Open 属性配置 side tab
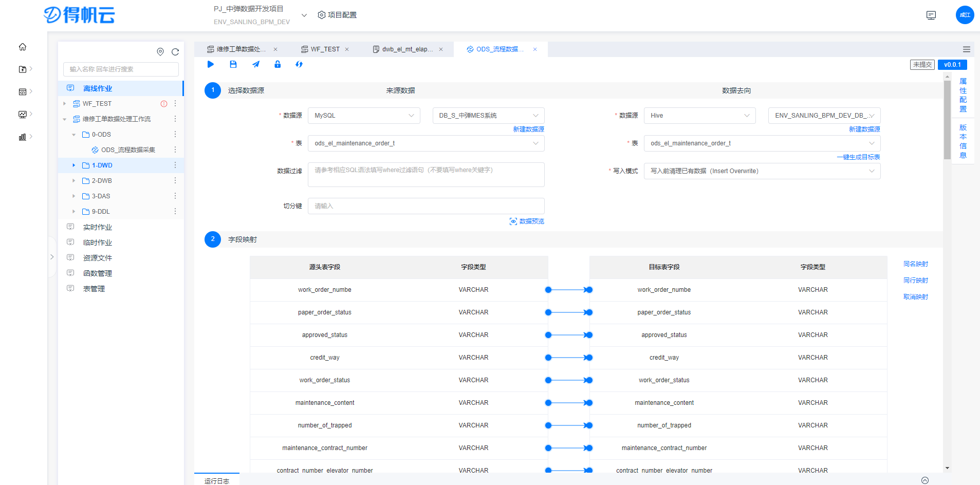Screen dimensions: 980x485 963,95
